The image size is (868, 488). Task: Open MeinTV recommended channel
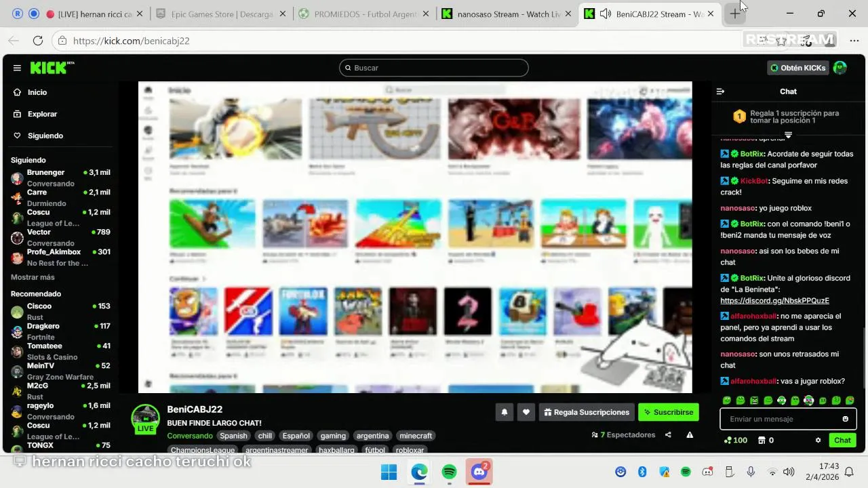pyautogui.click(x=60, y=371)
